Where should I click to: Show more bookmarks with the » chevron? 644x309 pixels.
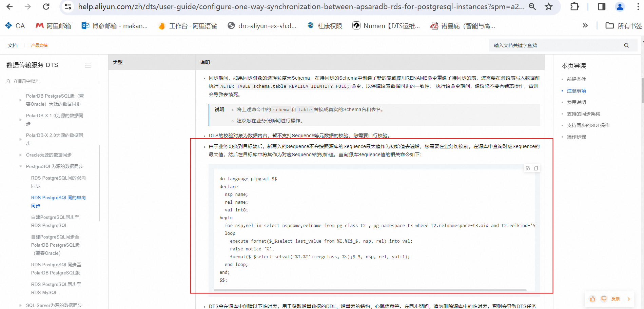[585, 25]
